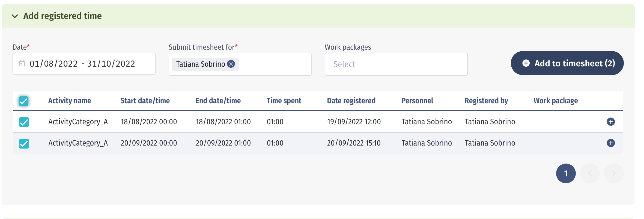
Task: Click the Date registered column header
Action: coord(351,101)
